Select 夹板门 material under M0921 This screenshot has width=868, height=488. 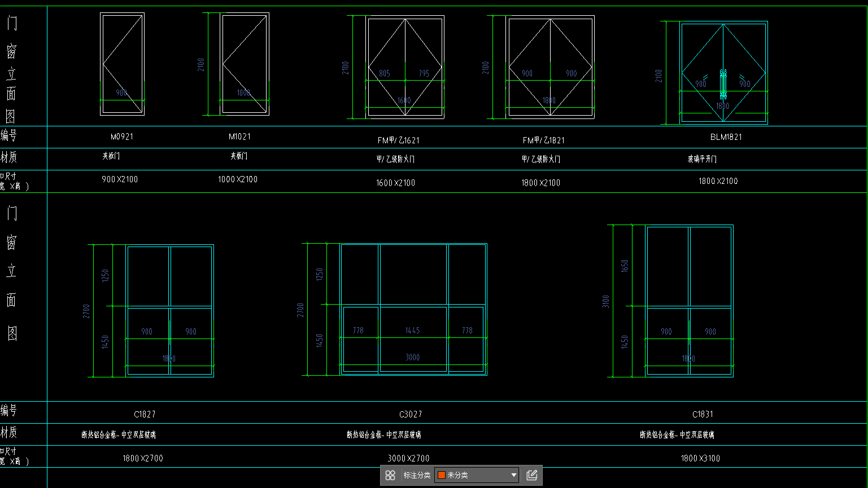coord(111,156)
